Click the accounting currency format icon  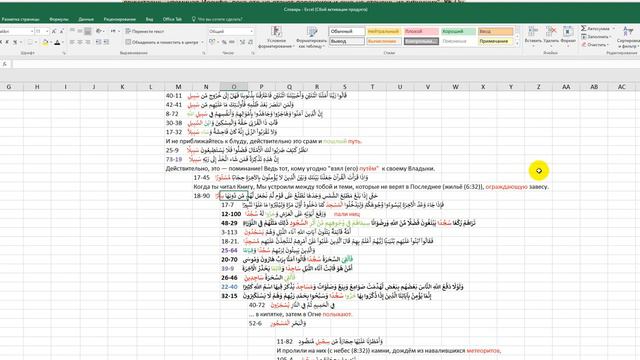(212, 42)
